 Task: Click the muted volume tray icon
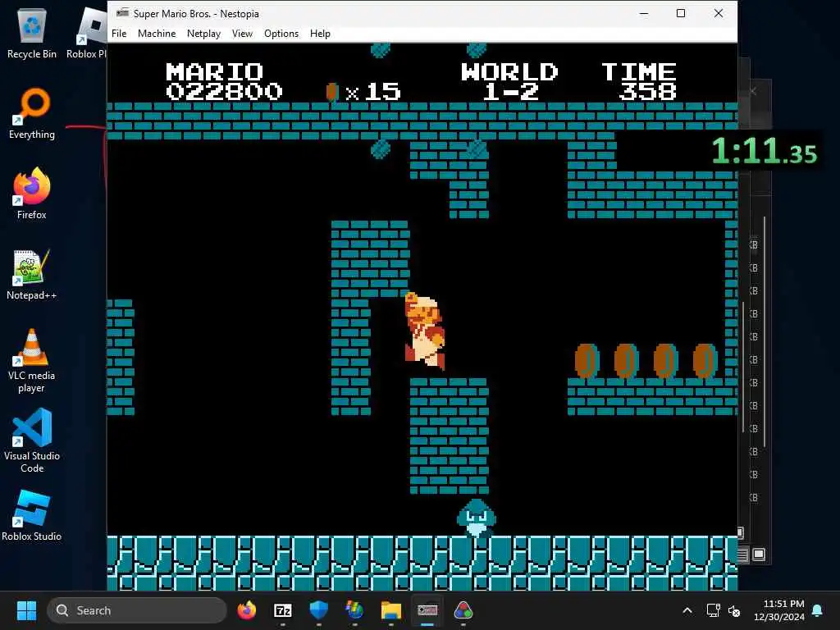734,610
